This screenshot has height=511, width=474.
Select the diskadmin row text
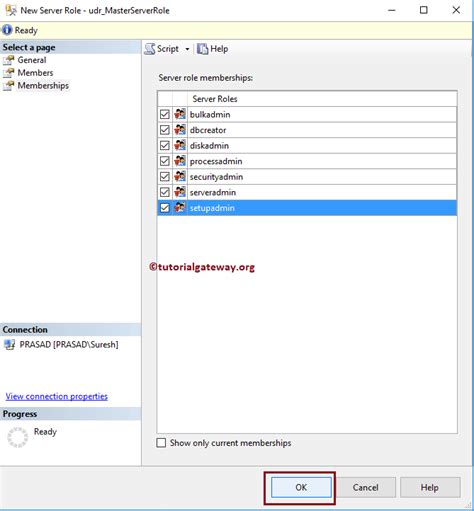(x=209, y=146)
